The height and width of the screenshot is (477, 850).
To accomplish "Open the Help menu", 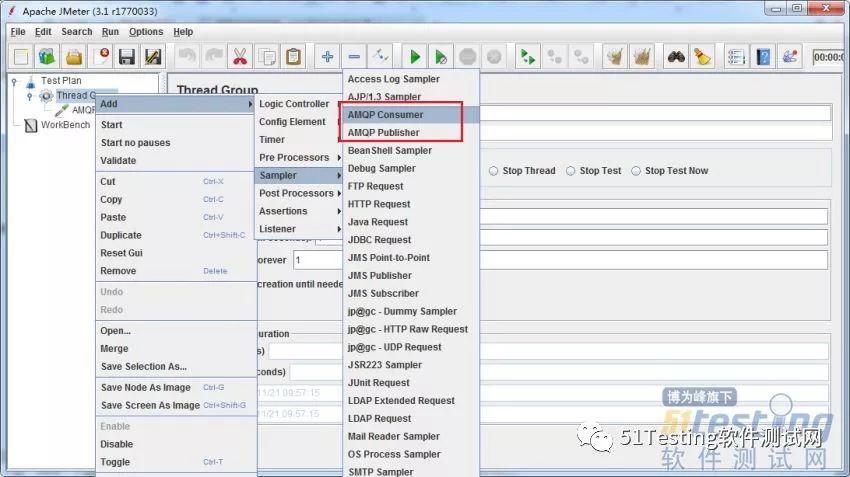I will [x=183, y=32].
